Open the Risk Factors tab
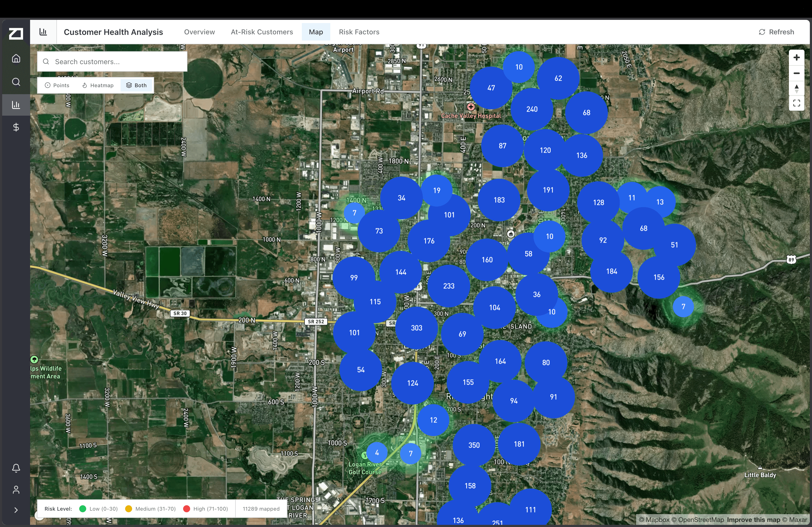 click(359, 32)
